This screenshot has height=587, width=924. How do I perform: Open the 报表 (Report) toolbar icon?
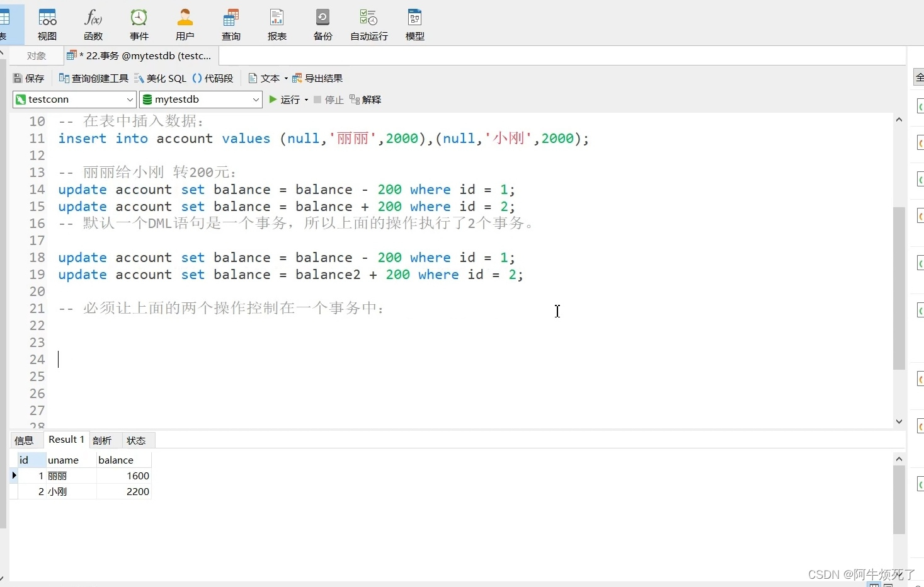click(277, 24)
